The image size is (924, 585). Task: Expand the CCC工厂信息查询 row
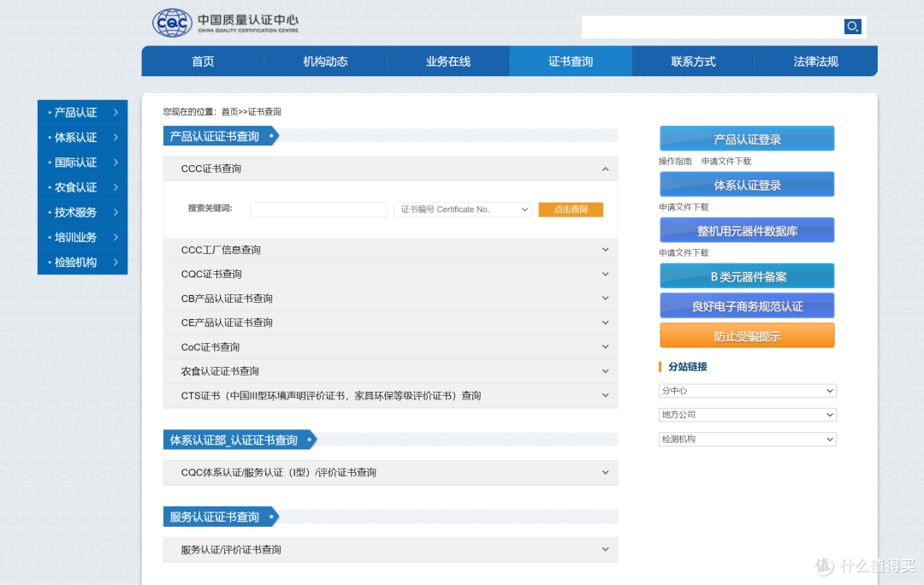point(390,250)
